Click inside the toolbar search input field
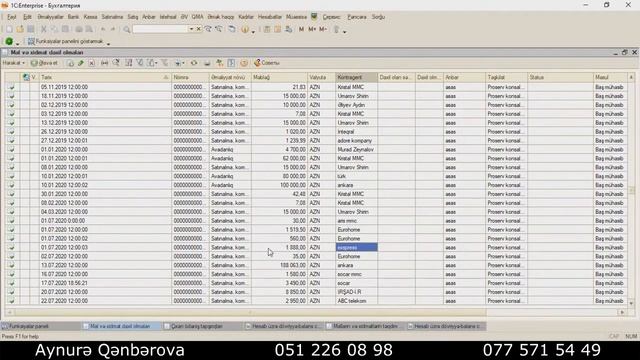Viewport: 640px width, 360px height. click(x=160, y=29)
